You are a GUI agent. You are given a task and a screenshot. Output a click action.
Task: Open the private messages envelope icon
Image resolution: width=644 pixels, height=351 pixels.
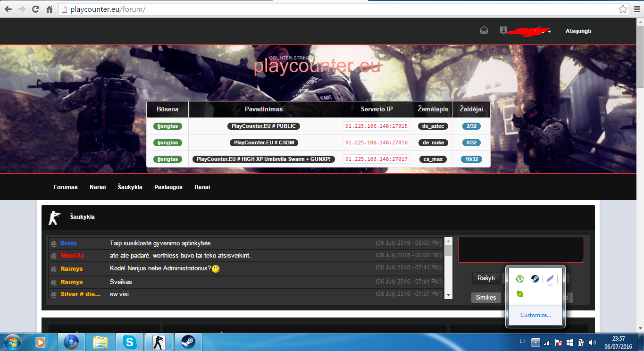point(484,31)
